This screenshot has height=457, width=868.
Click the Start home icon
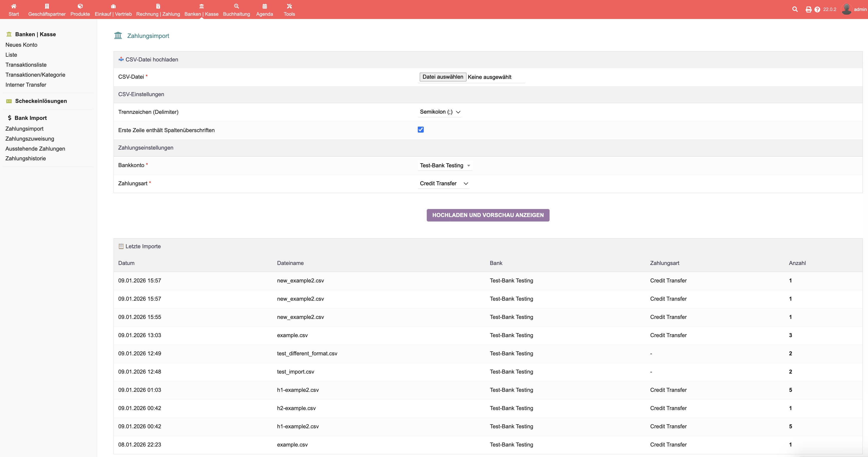(13, 6)
